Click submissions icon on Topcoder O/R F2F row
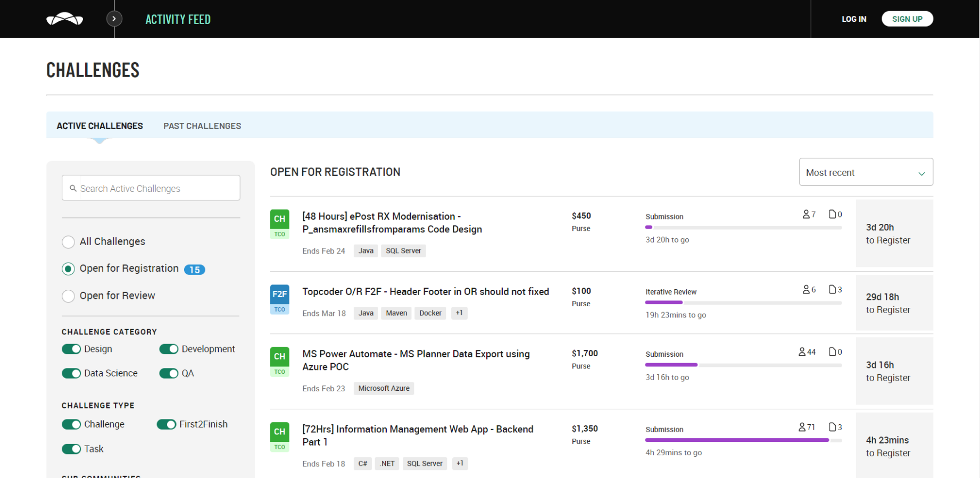 coord(833,290)
